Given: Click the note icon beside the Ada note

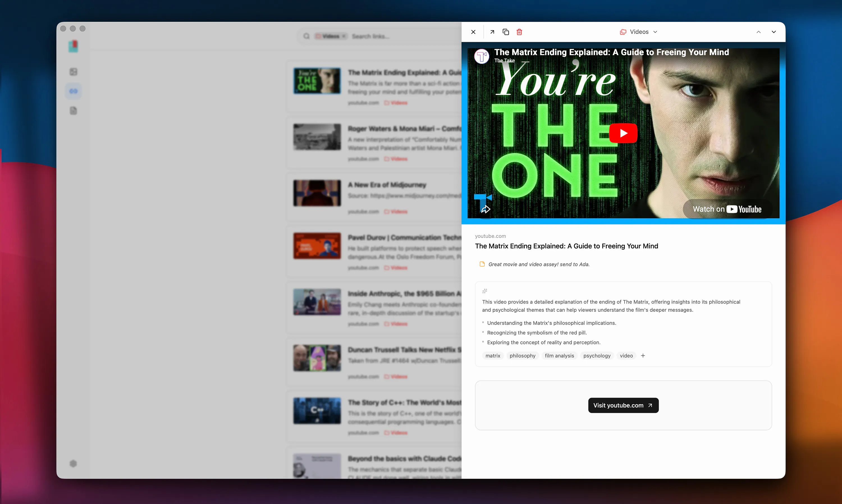Looking at the screenshot, I should coord(482,264).
